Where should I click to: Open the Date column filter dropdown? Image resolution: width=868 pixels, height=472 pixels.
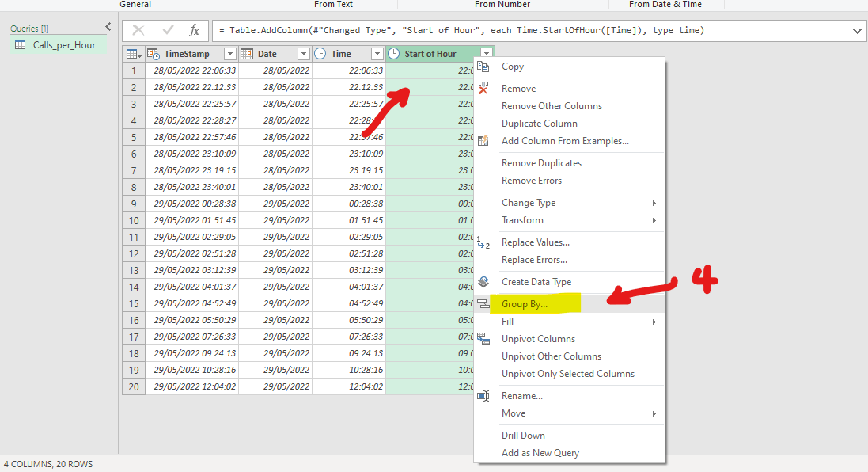pos(303,54)
